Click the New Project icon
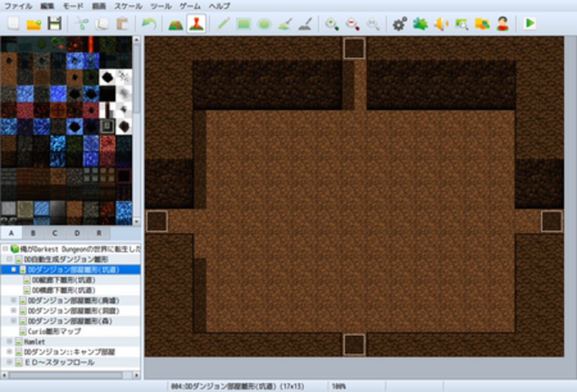 (x=13, y=23)
